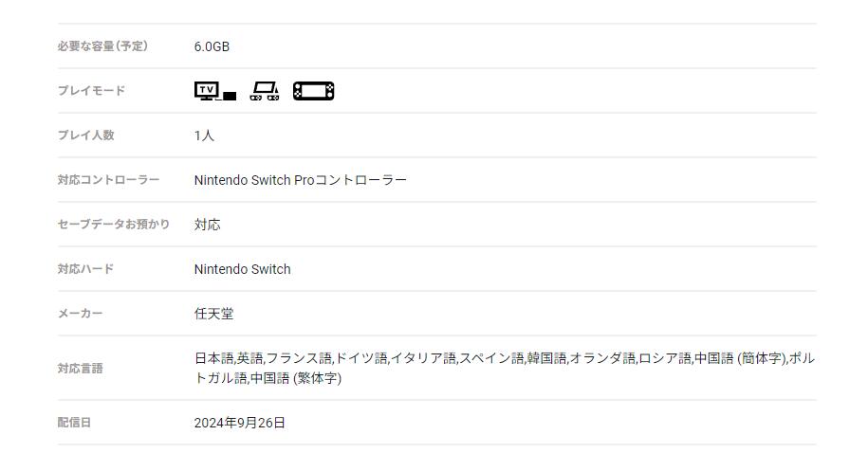This screenshot has height=453, width=868.
Task: Click the 対応言語 label
Action: coord(80,369)
